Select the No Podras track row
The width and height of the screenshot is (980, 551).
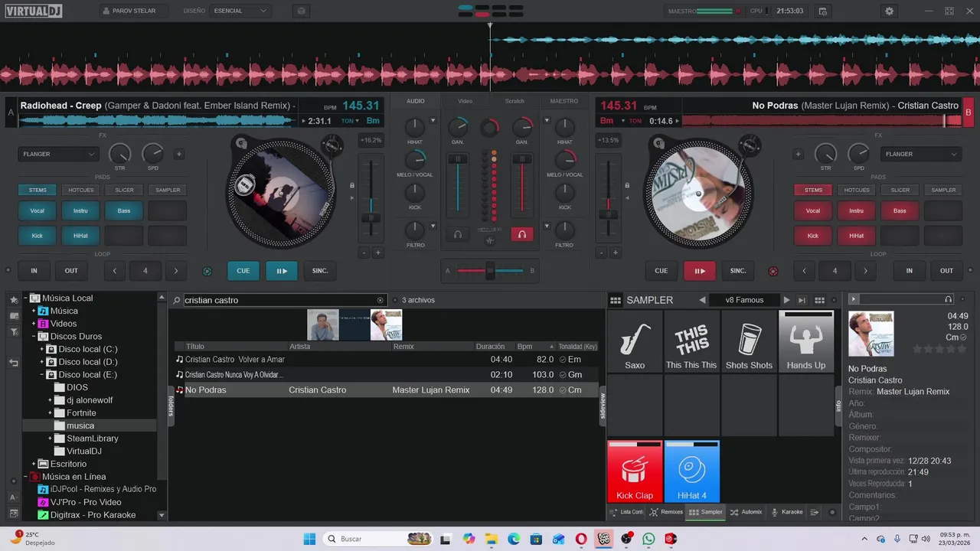[386, 390]
